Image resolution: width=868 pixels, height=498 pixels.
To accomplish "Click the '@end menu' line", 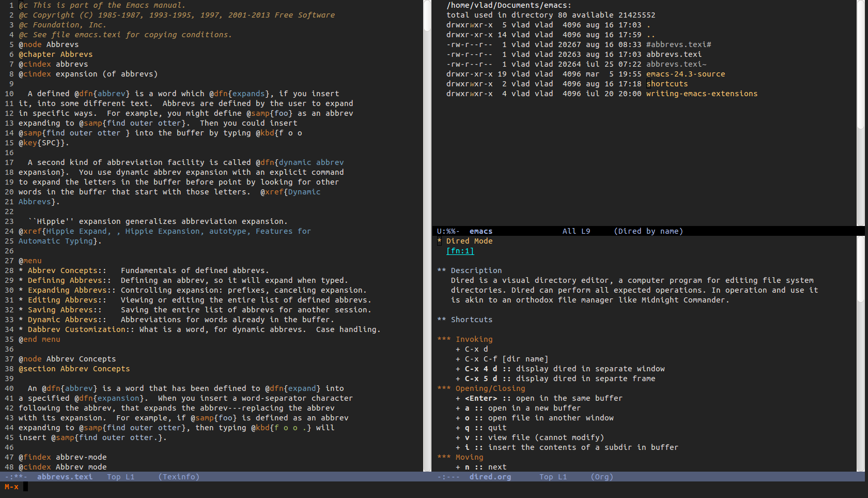I will (x=39, y=339).
